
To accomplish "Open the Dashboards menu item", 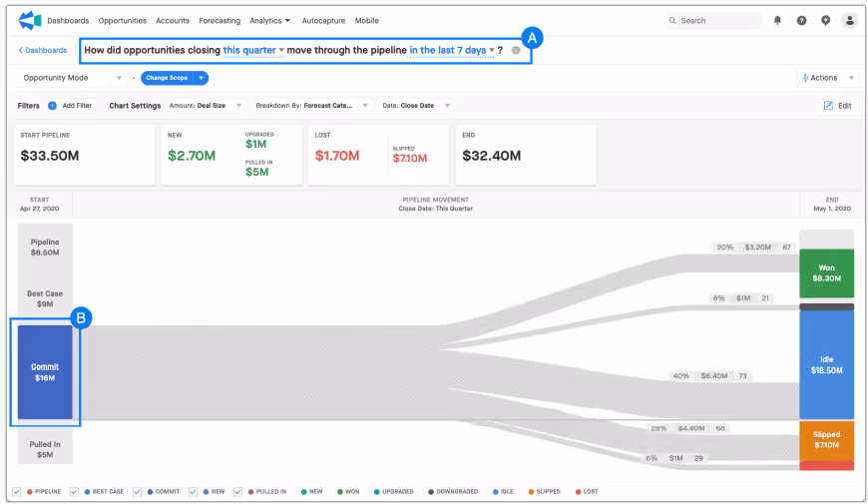I will point(68,21).
